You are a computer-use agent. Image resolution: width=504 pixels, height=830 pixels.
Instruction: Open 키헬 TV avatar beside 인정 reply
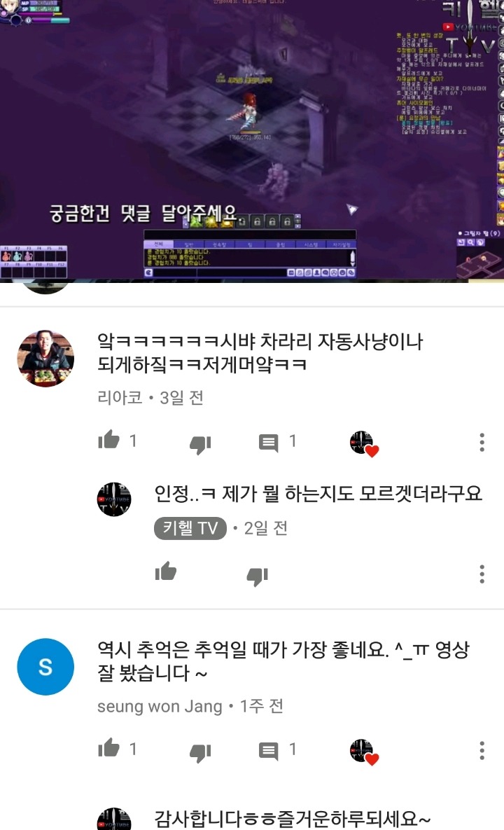tap(114, 499)
